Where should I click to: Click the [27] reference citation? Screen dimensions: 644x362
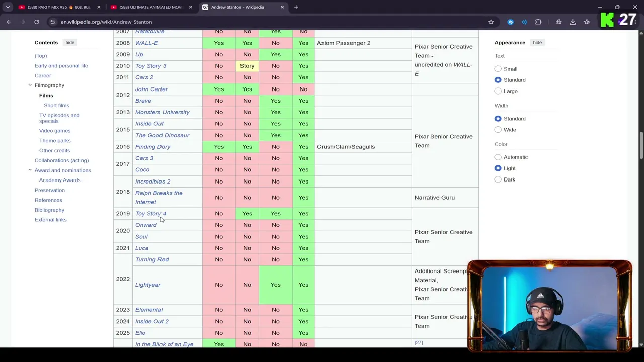click(418, 343)
